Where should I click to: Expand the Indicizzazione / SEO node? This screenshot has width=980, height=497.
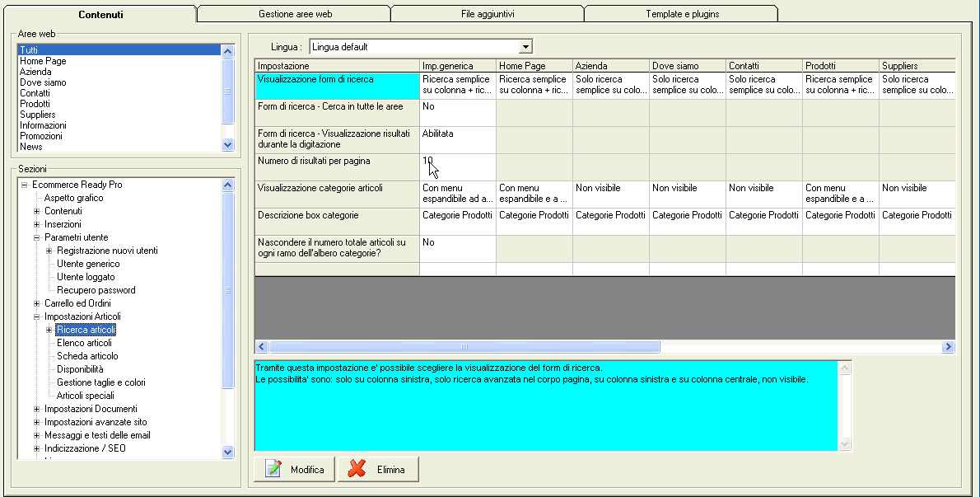(37, 449)
